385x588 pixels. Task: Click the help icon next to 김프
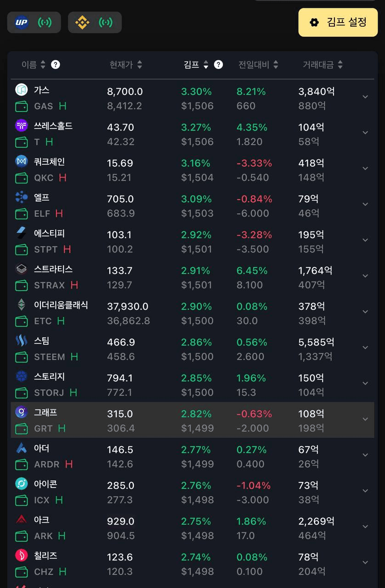point(219,64)
